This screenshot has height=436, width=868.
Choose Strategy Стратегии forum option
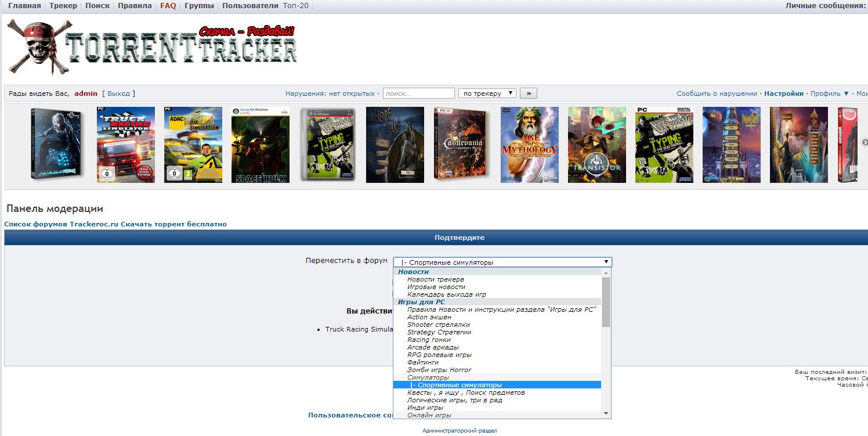[x=439, y=332]
